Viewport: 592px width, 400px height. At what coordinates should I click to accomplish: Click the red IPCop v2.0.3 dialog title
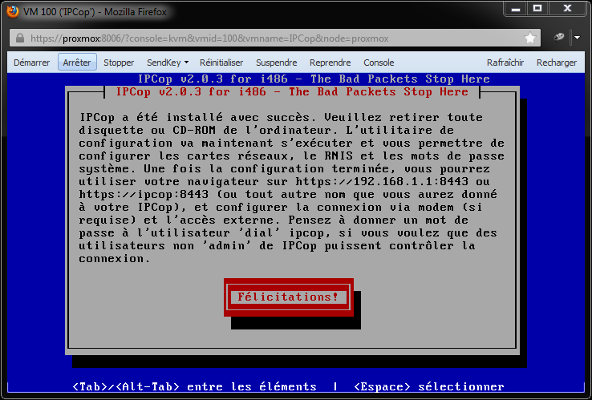click(x=292, y=92)
